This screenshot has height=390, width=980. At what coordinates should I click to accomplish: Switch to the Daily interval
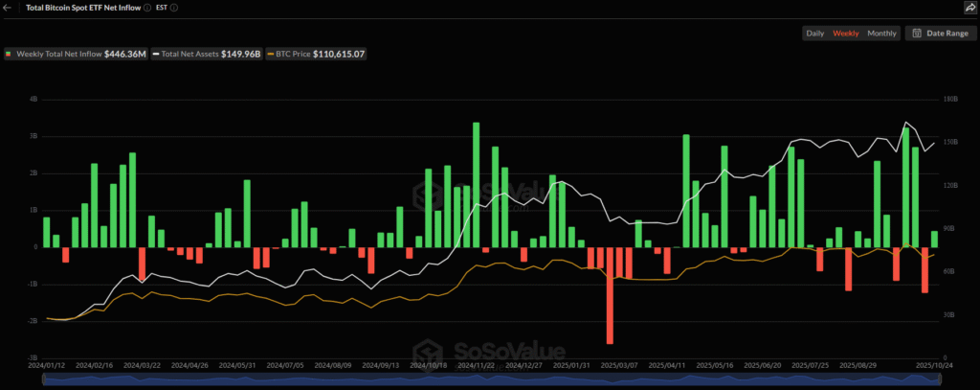coord(815,34)
